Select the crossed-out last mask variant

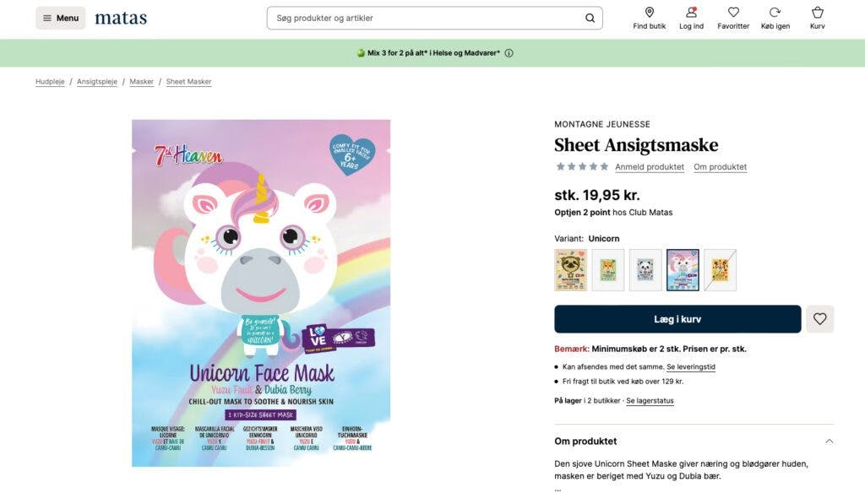tap(720, 270)
